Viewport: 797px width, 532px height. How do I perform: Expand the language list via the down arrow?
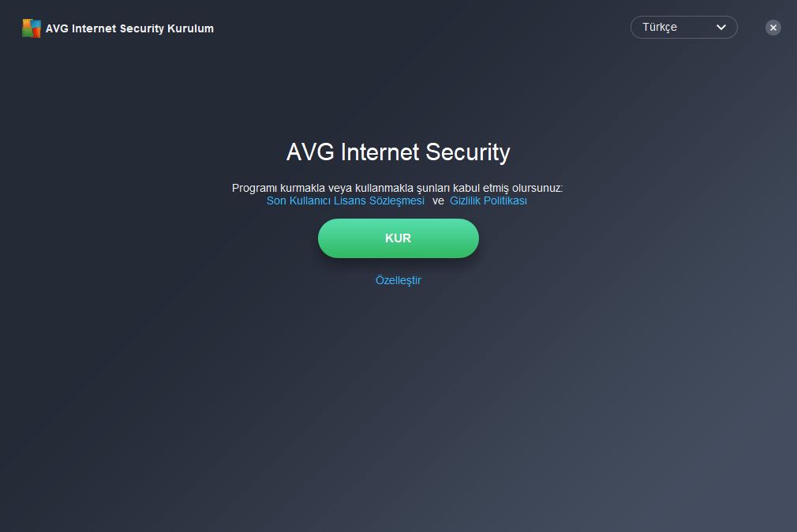720,28
